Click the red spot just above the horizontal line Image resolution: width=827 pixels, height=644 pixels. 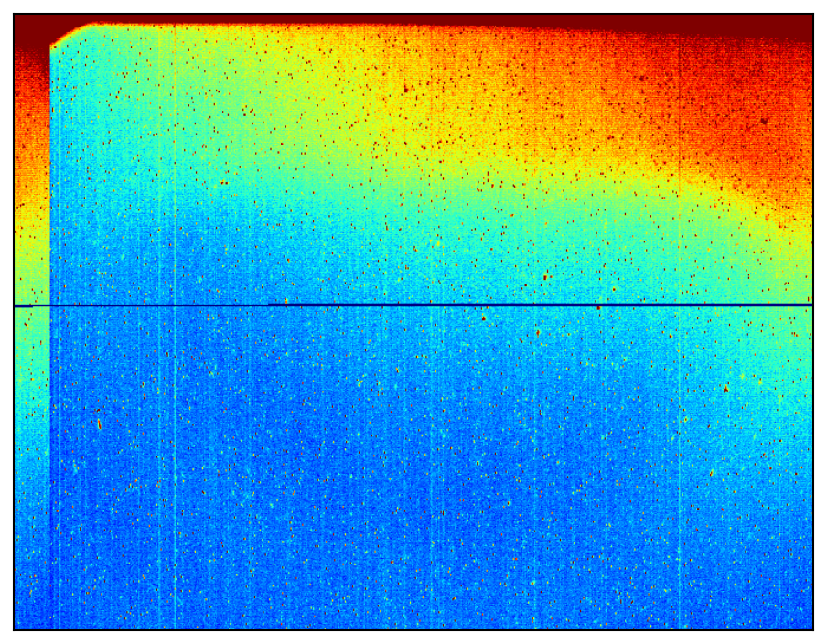[x=546, y=275]
